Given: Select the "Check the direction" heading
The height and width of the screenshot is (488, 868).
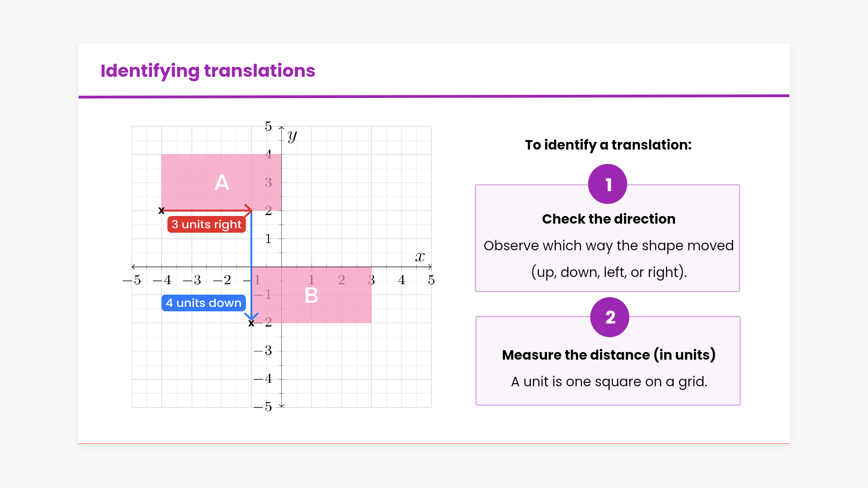Looking at the screenshot, I should pyautogui.click(x=609, y=219).
